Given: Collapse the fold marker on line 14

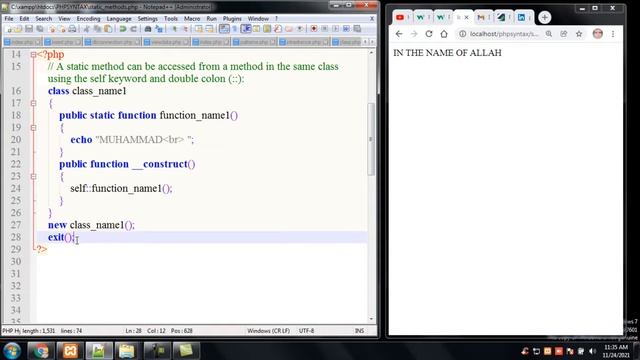Looking at the screenshot, I should tap(33, 54).
